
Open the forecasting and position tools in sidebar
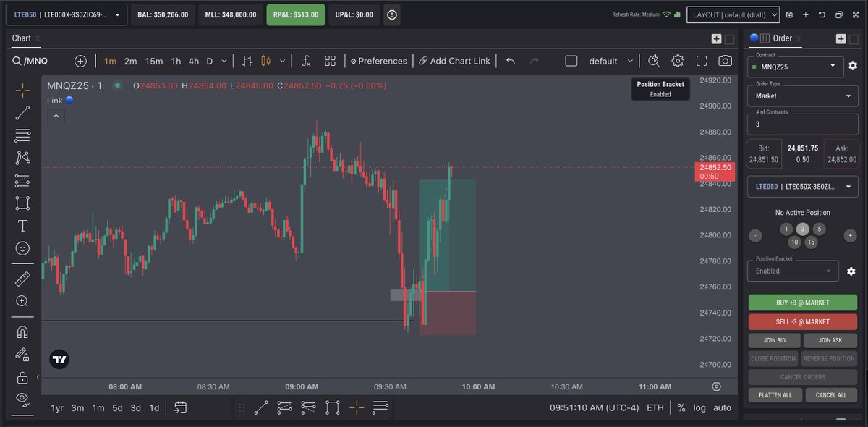click(x=22, y=180)
